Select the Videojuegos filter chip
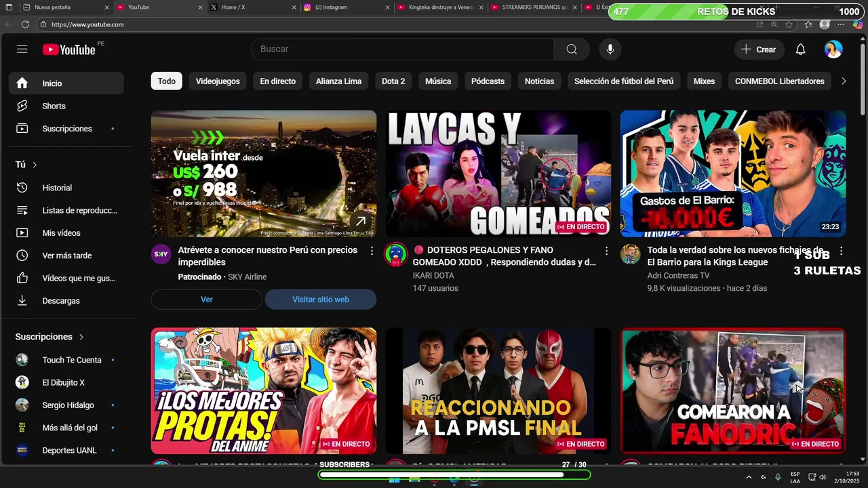Image resolution: width=868 pixels, height=488 pixels. 218,81
